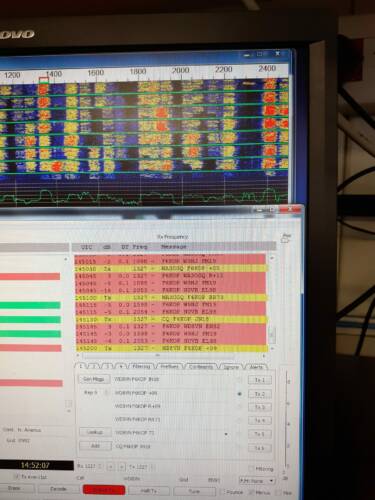375x500 pixels.
Task: Switch to the Prefixes tab
Action: pyautogui.click(x=169, y=366)
